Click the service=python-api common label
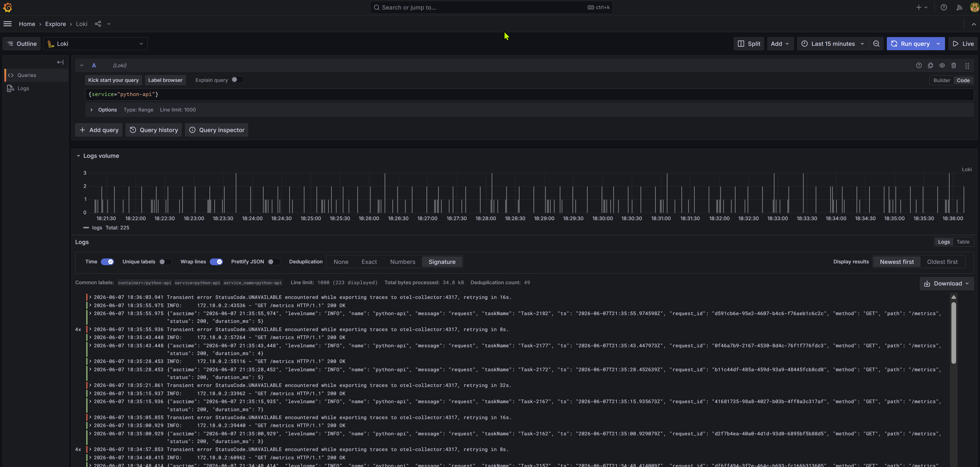The image size is (980, 467). point(197,283)
